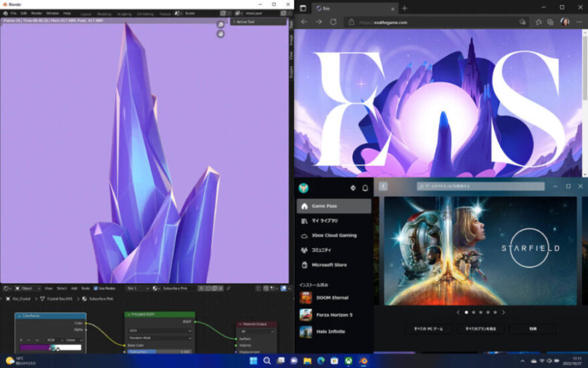
Task: Click the editor type icon in node editor header
Action: point(7,288)
